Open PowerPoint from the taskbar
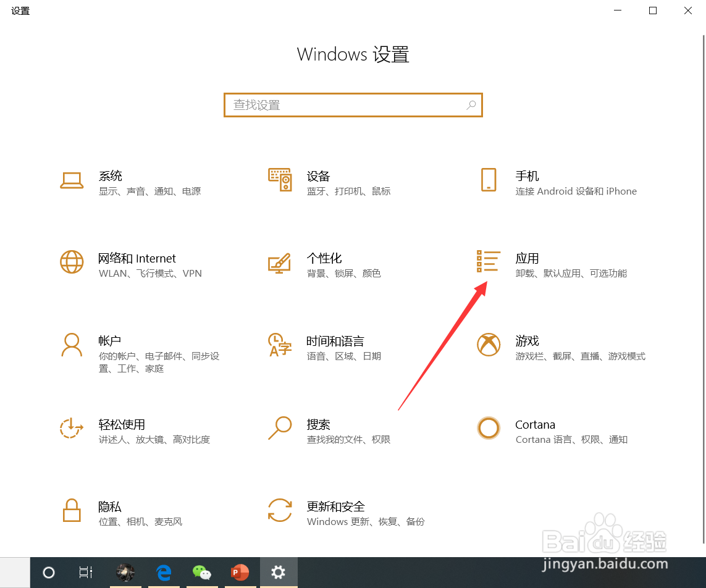This screenshot has width=706, height=588. 240,572
